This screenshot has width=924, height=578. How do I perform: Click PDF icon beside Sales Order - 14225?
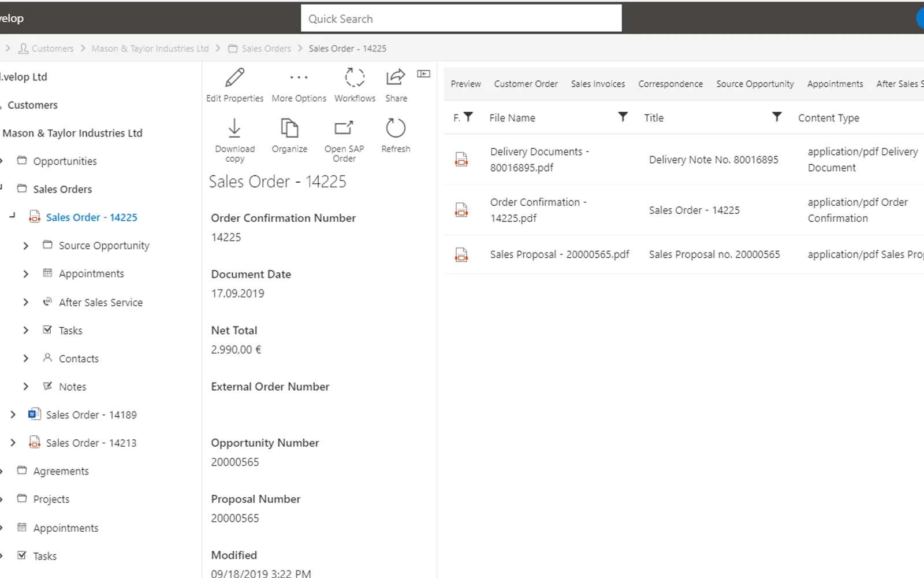tap(35, 217)
